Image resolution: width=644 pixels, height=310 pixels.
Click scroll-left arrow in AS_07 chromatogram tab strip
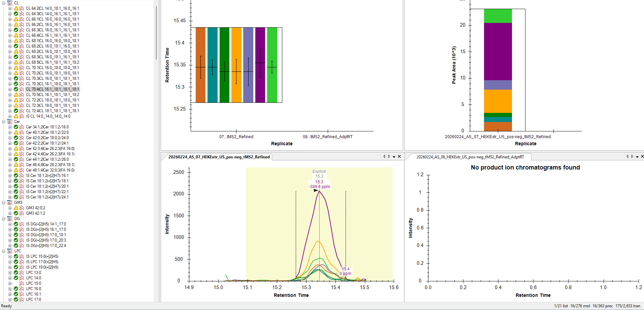click(384, 156)
